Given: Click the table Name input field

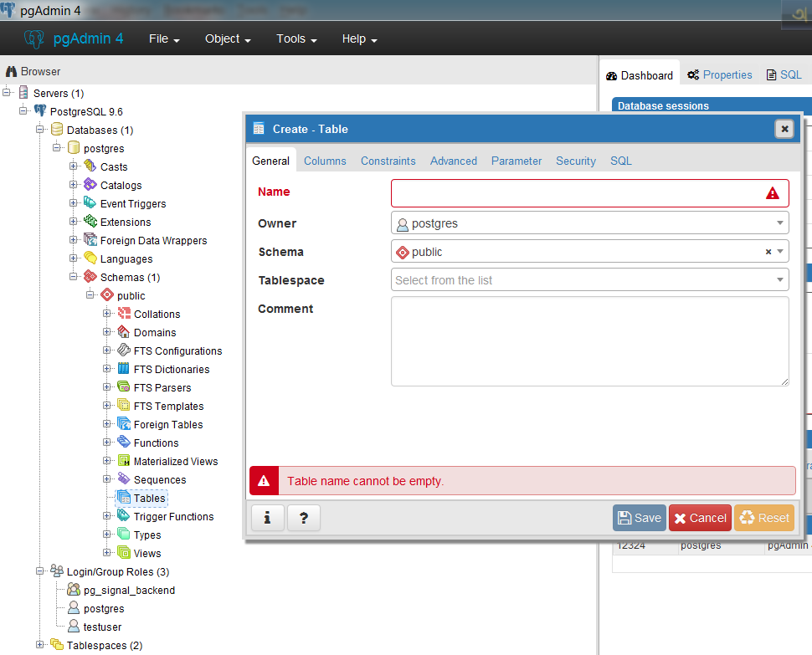Looking at the screenshot, I should tap(578, 193).
